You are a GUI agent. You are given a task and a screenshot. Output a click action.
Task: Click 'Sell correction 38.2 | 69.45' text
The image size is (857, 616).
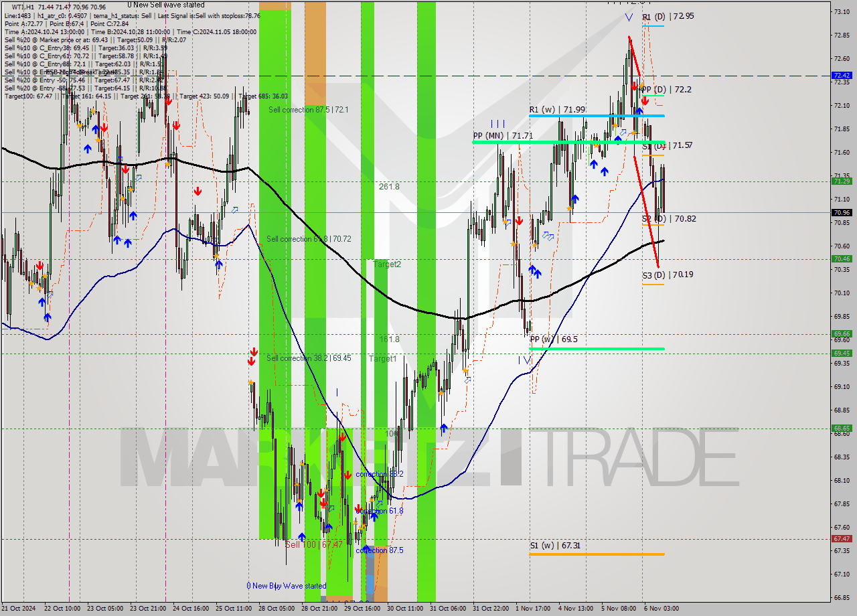[x=309, y=358]
